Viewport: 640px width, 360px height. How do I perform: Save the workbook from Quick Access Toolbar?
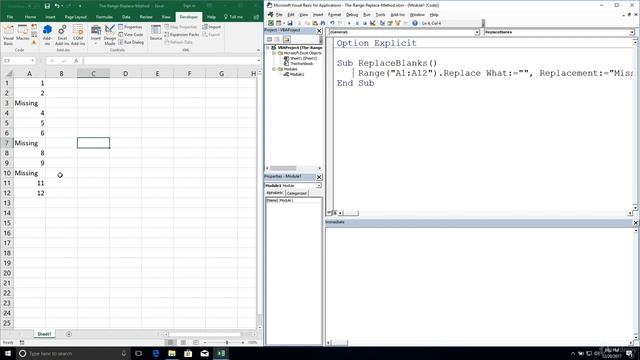click(x=47, y=6)
